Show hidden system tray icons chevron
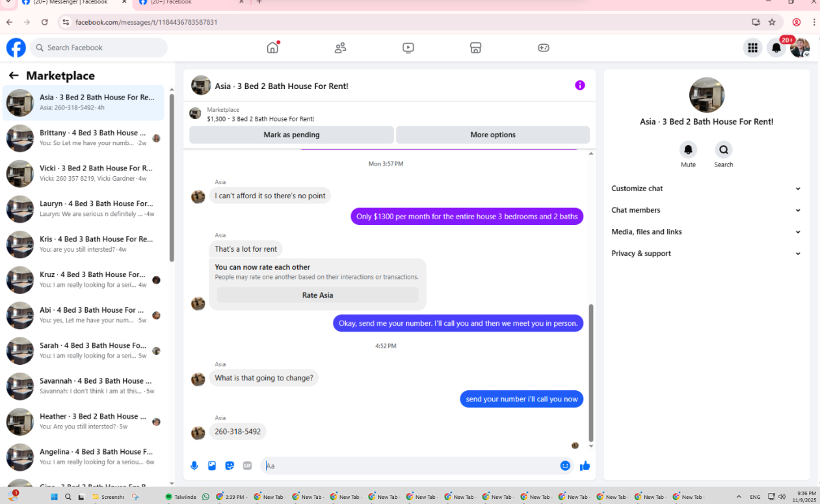 click(739, 497)
